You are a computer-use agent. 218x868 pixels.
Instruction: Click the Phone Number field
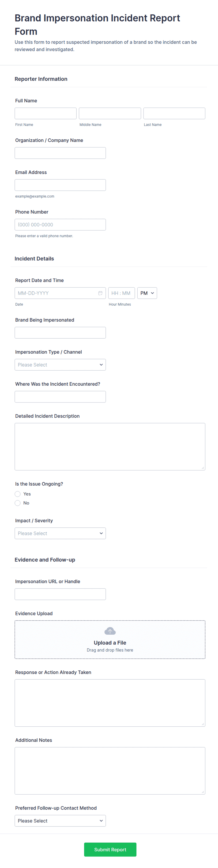click(x=60, y=225)
